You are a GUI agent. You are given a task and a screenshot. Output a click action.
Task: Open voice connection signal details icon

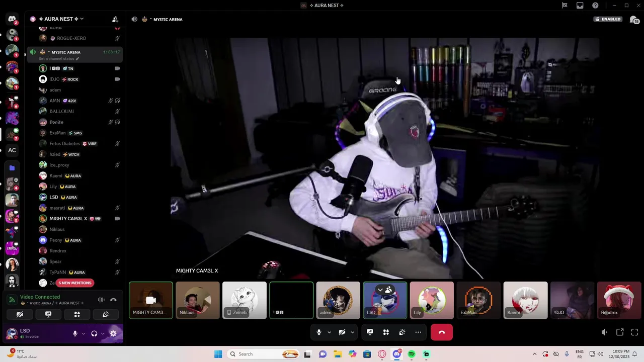pyautogui.click(x=12, y=300)
